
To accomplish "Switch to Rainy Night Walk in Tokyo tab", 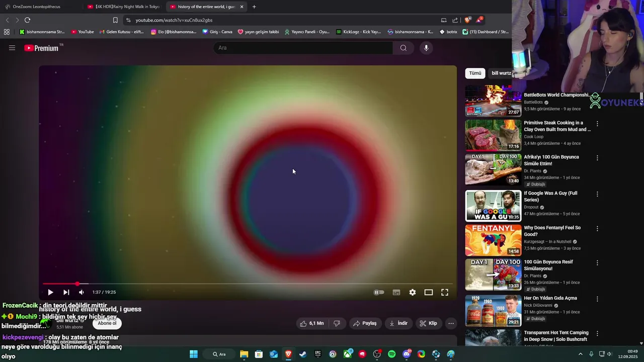I will pyautogui.click(x=123, y=7).
